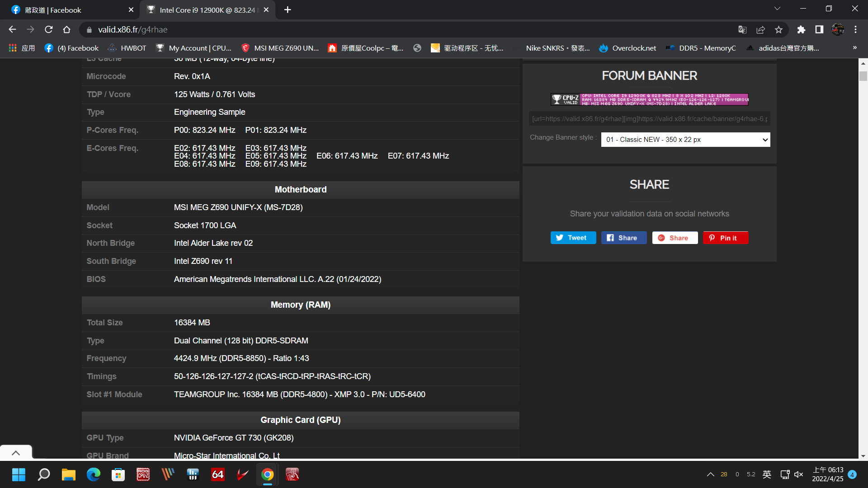
Task: Open the browser home page
Action: click(66, 29)
